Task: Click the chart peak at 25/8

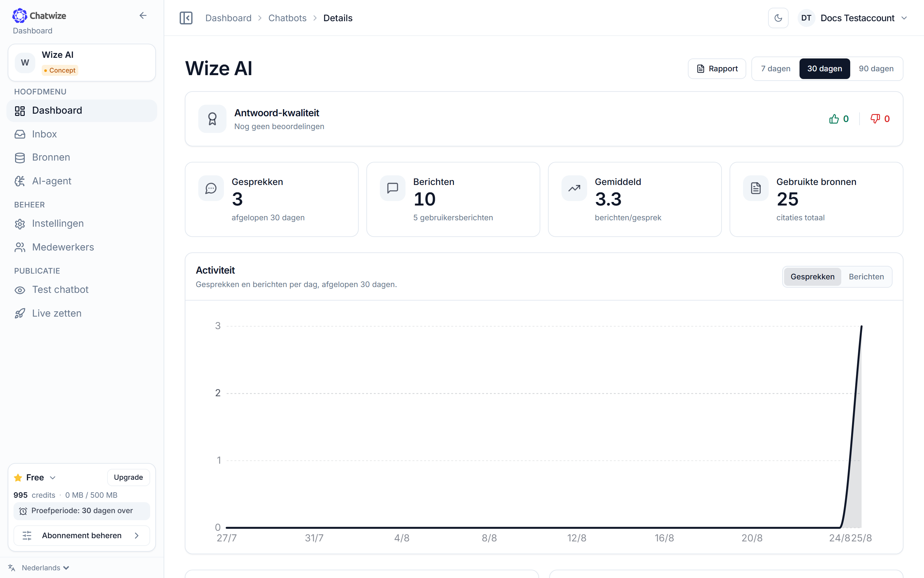Action: 861,327
